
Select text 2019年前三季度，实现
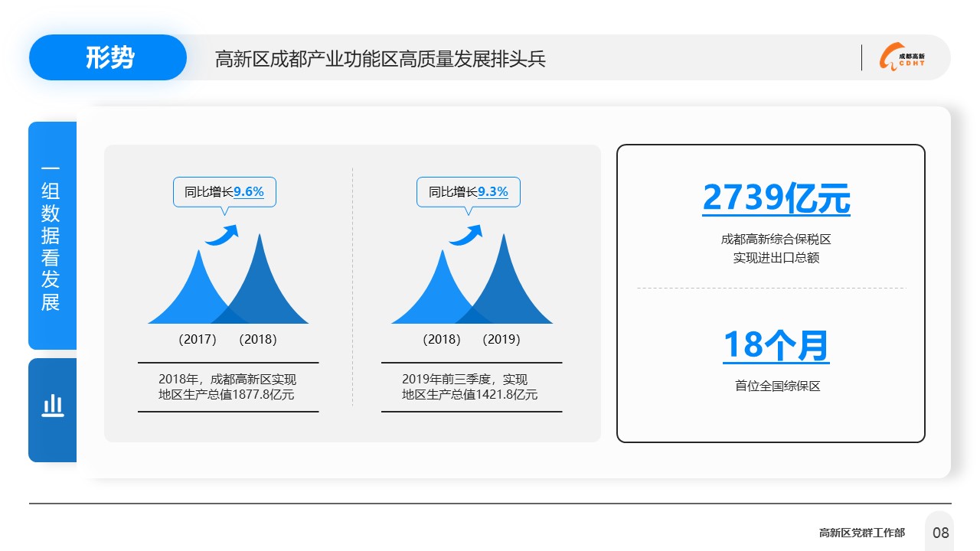[x=465, y=379]
